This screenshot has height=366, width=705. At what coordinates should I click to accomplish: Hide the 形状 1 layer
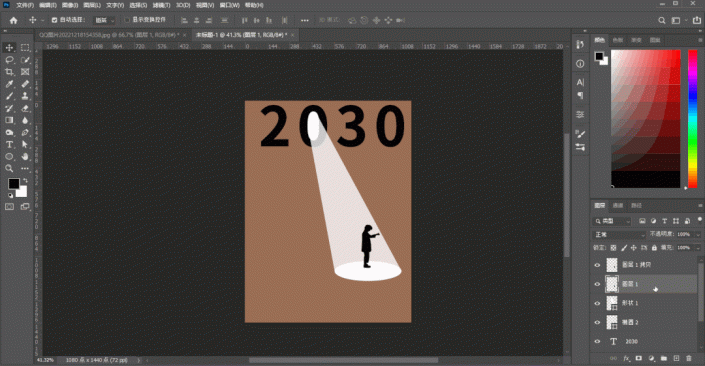pos(597,303)
